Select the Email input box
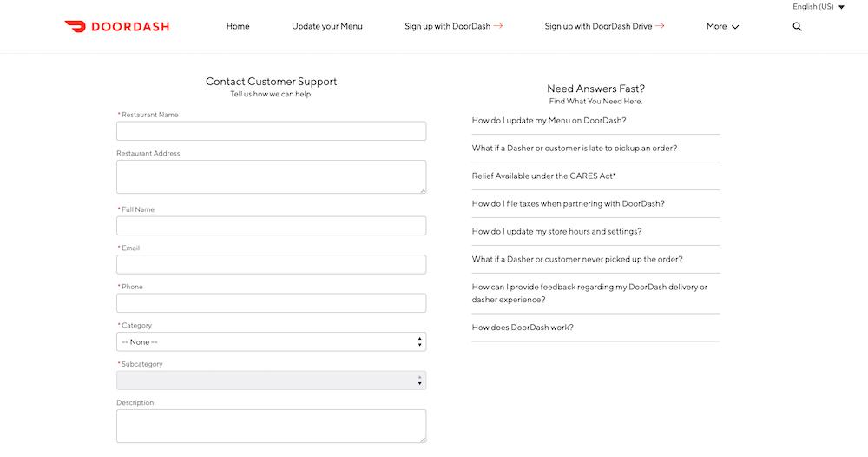 [271, 264]
